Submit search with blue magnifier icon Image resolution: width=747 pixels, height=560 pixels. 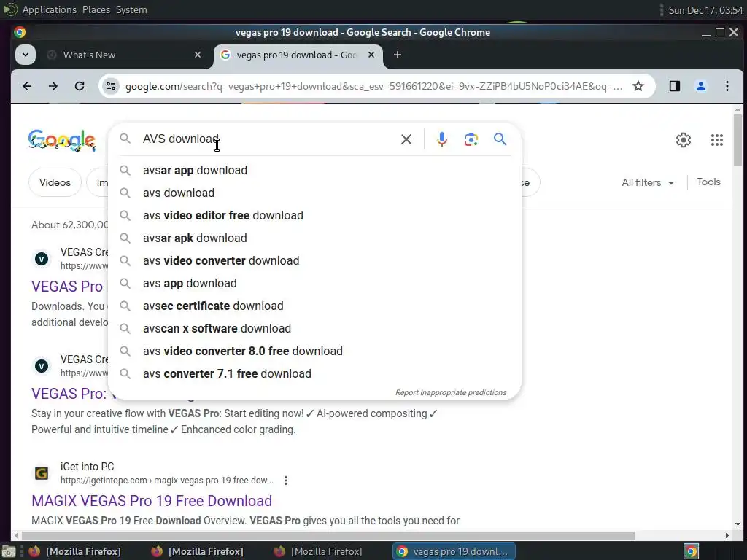click(x=500, y=139)
